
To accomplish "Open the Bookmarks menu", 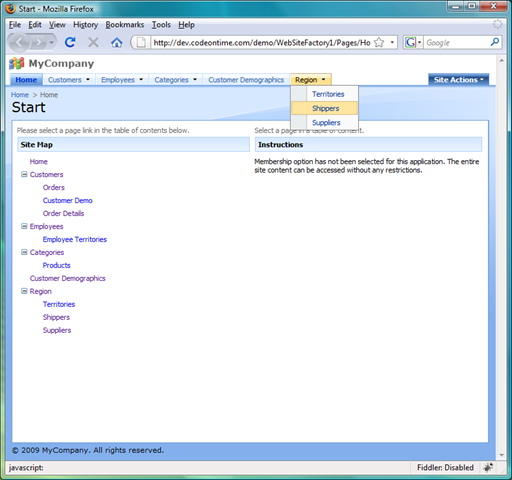I will (x=125, y=25).
